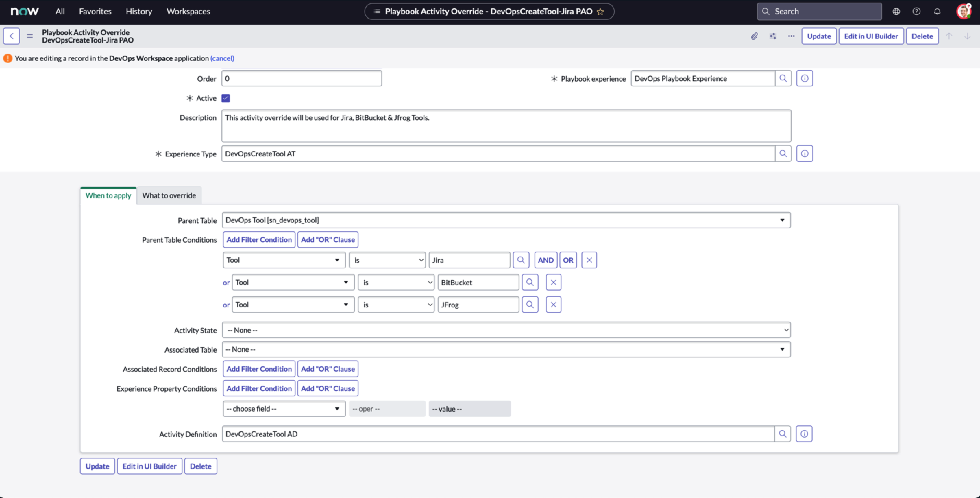Go back using the back arrow
Viewport: 980px width, 498px height.
coord(11,36)
